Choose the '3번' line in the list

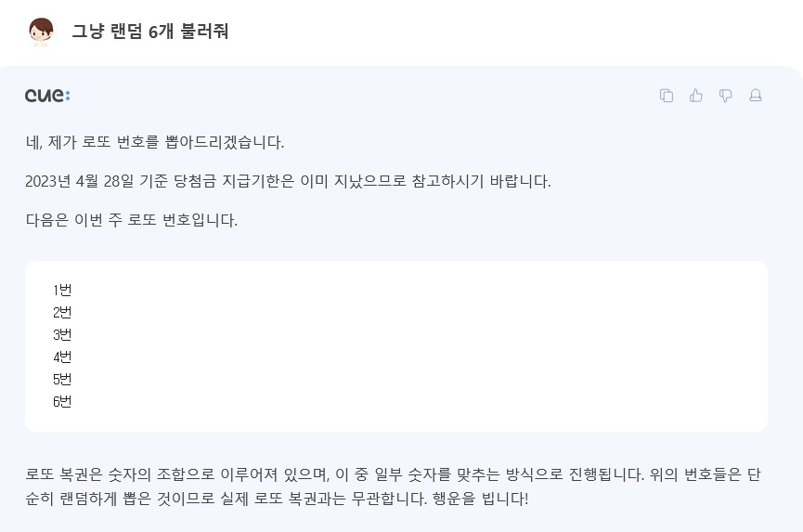click(62, 335)
